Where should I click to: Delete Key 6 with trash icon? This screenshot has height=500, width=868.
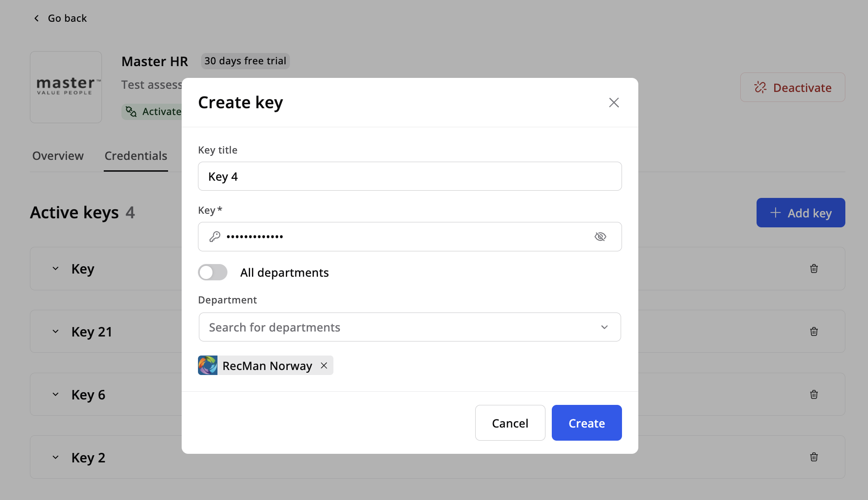click(814, 394)
